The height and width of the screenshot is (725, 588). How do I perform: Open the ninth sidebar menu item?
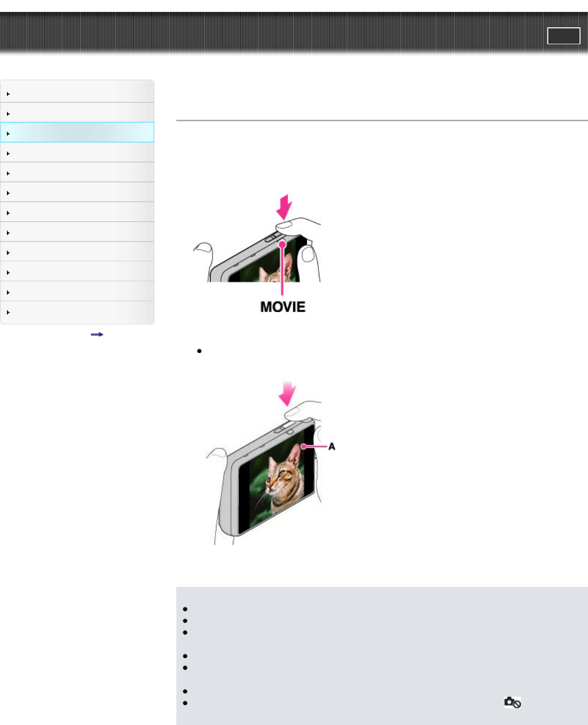tap(77, 252)
